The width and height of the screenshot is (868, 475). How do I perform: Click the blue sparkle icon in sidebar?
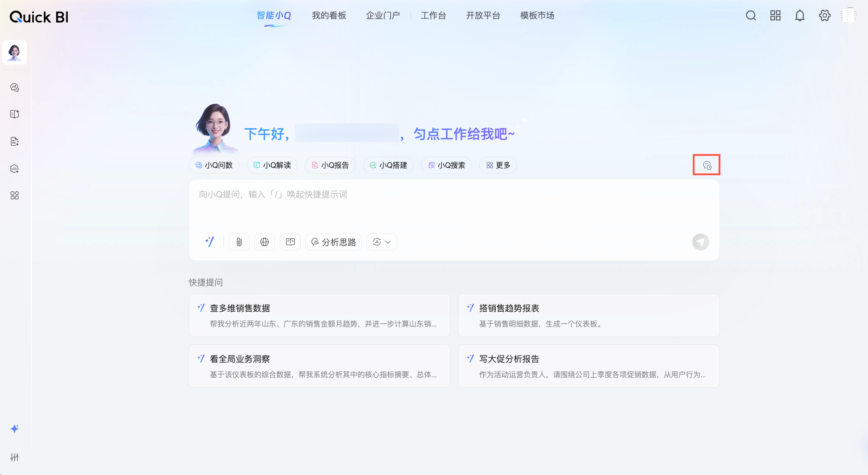[15, 429]
